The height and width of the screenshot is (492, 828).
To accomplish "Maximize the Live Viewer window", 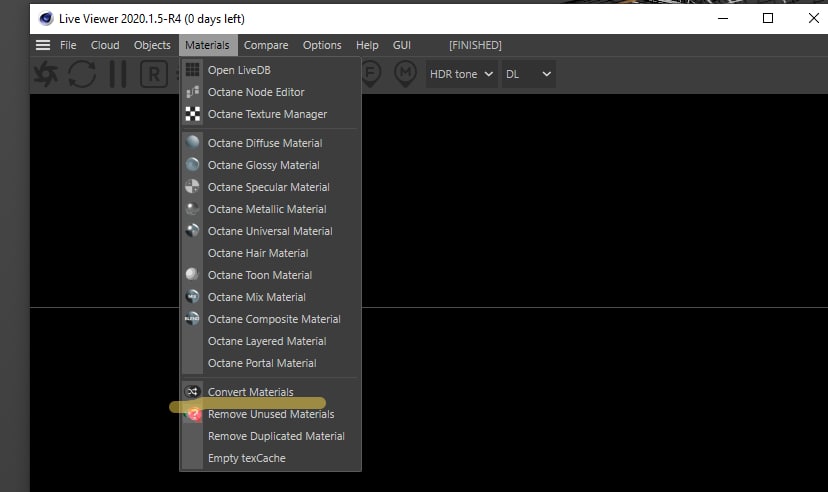I will (x=768, y=18).
